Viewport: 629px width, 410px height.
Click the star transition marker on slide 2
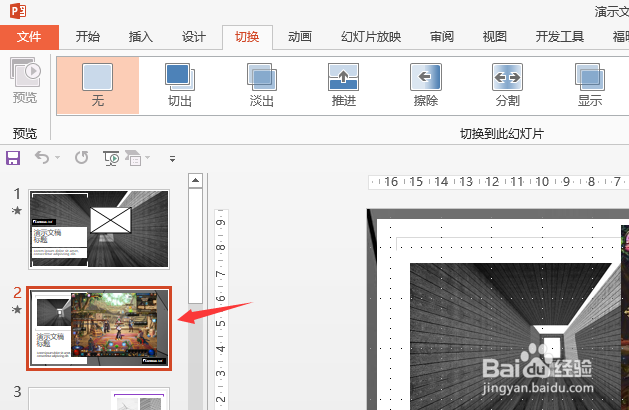(x=17, y=309)
